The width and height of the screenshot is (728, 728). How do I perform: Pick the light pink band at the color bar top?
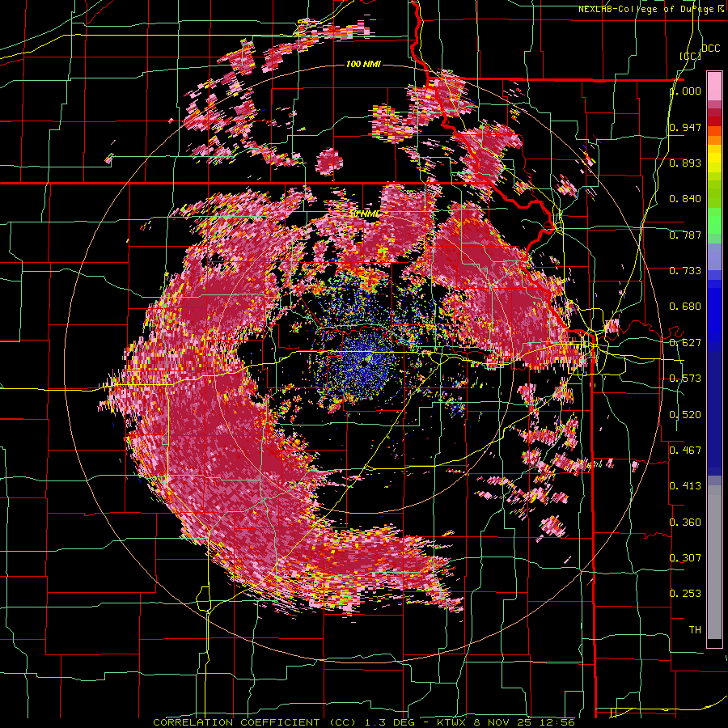click(714, 86)
